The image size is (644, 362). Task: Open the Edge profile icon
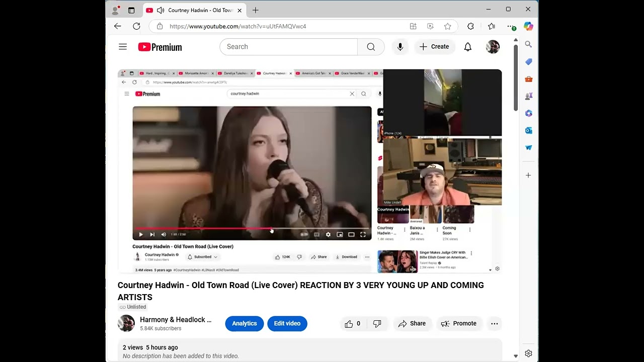click(116, 10)
